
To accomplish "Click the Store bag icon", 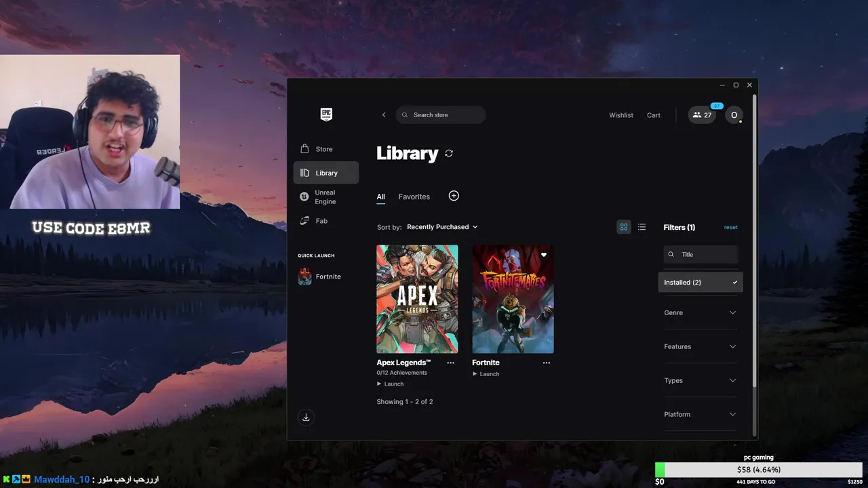I will coord(304,148).
